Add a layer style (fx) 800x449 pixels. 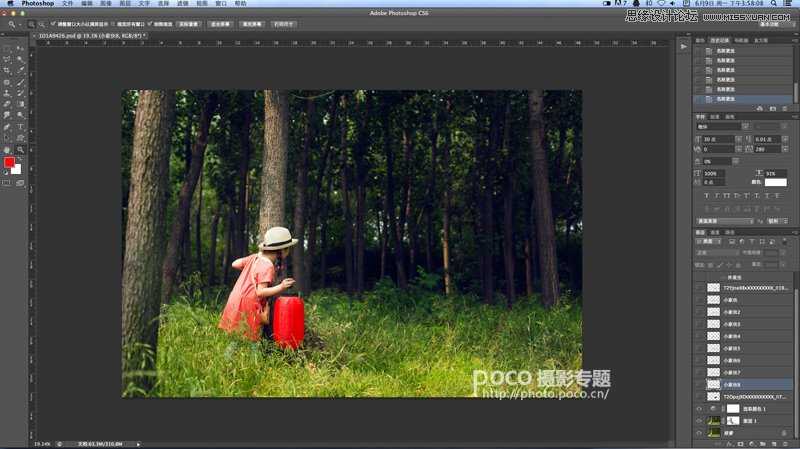[730, 444]
